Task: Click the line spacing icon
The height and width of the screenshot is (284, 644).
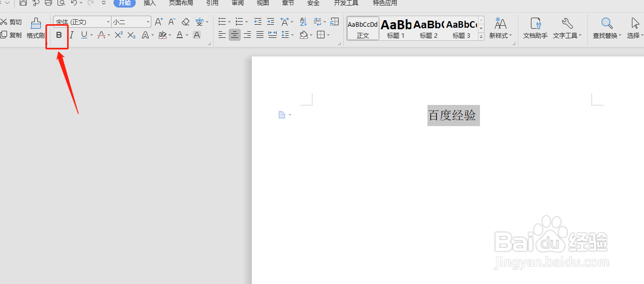Action: 286,35
